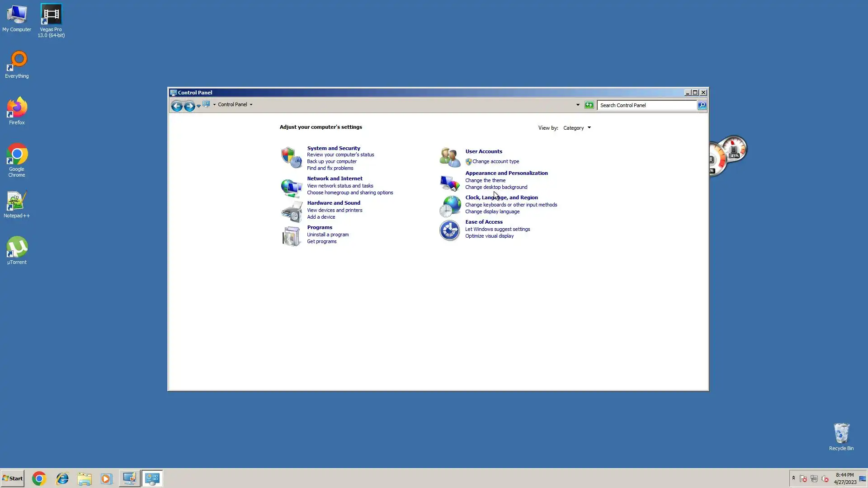Image resolution: width=868 pixels, height=488 pixels.
Task: Click the Ease of Access icon
Action: 449,230
